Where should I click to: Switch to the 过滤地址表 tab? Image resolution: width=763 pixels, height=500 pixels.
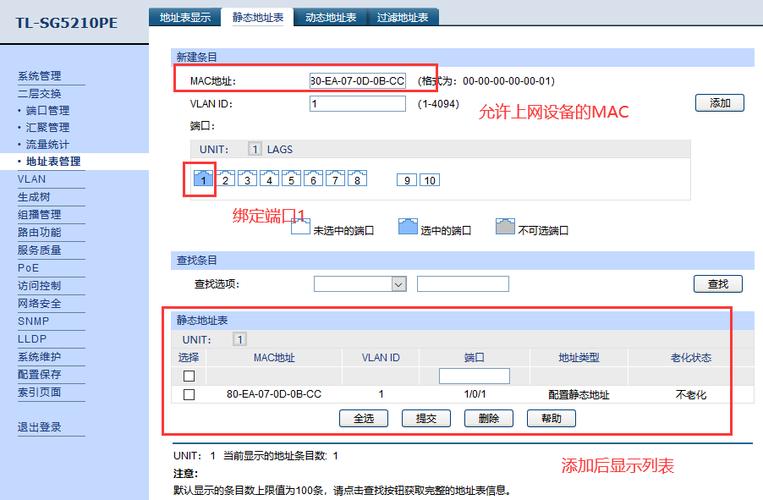click(403, 18)
